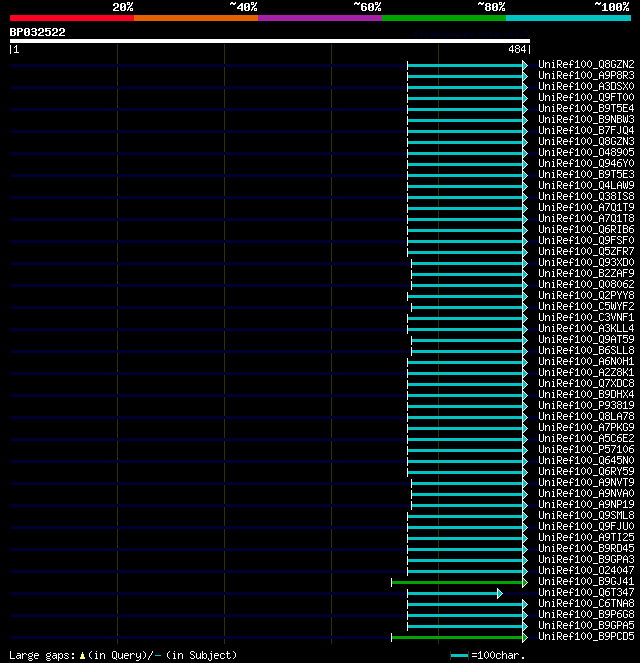Open the UniRef100_Q93XD0 subject label

click(586, 262)
